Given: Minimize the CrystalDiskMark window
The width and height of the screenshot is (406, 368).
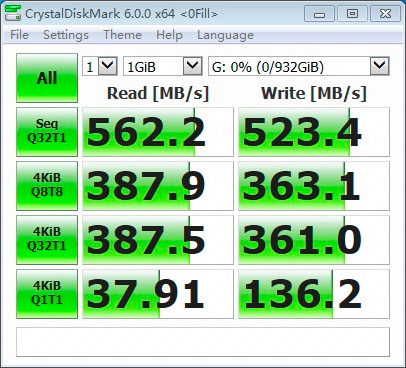Looking at the screenshot, I should (319, 14).
